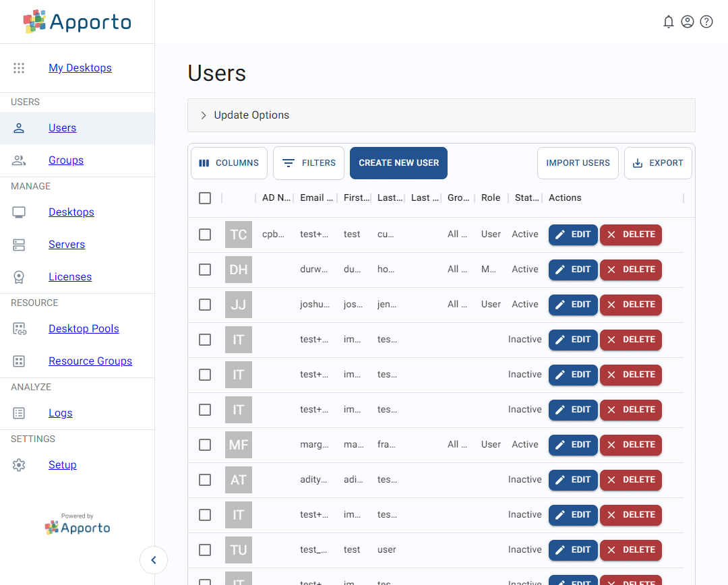The width and height of the screenshot is (728, 585).
Task: Click the Groups people icon
Action: (18, 160)
